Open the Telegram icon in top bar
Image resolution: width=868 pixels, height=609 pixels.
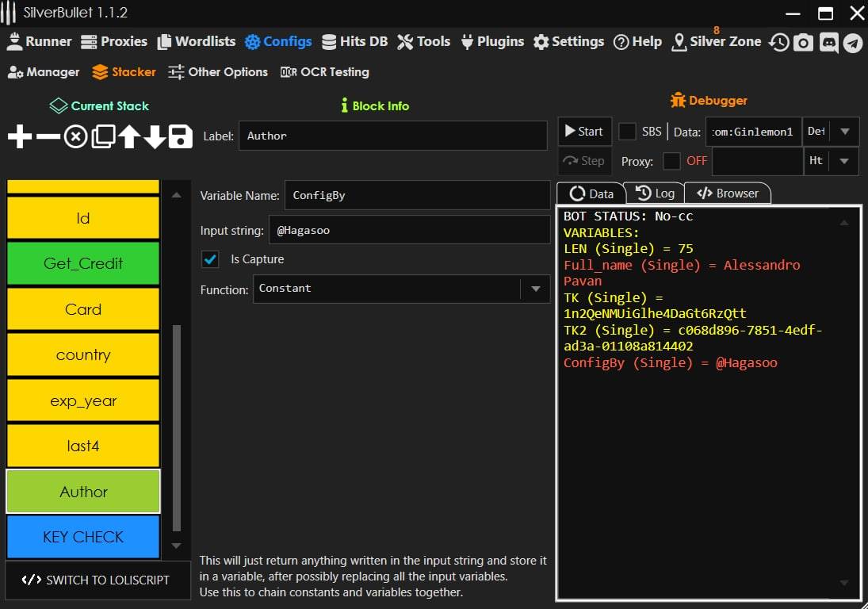coord(853,42)
